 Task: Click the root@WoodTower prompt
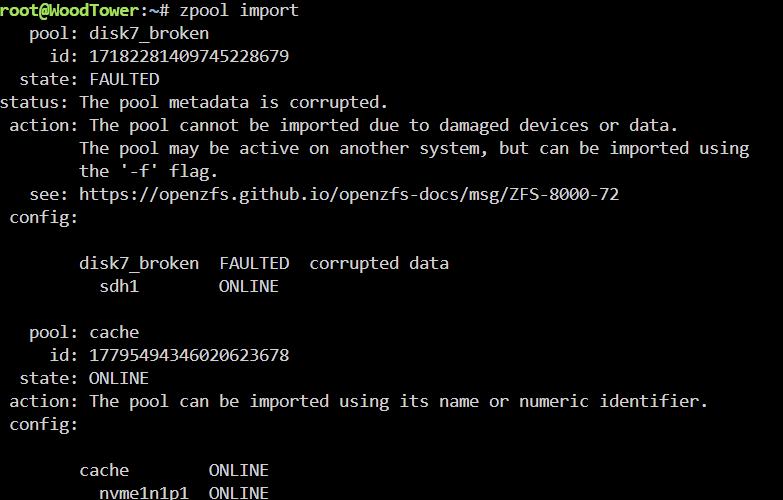(69, 10)
